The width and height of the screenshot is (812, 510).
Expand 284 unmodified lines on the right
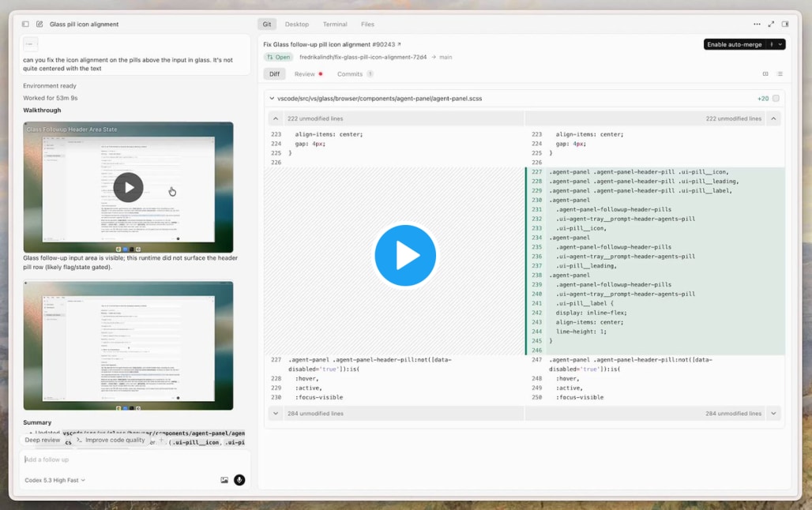[x=773, y=413]
